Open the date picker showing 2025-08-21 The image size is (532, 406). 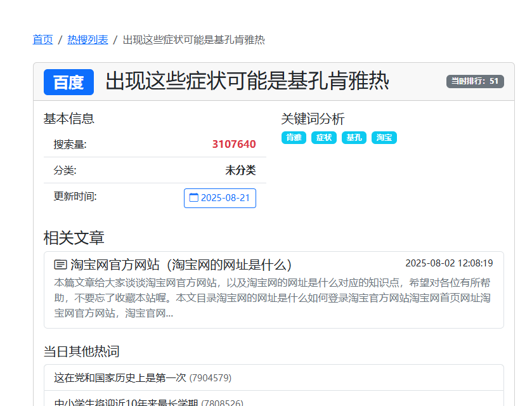219,198
